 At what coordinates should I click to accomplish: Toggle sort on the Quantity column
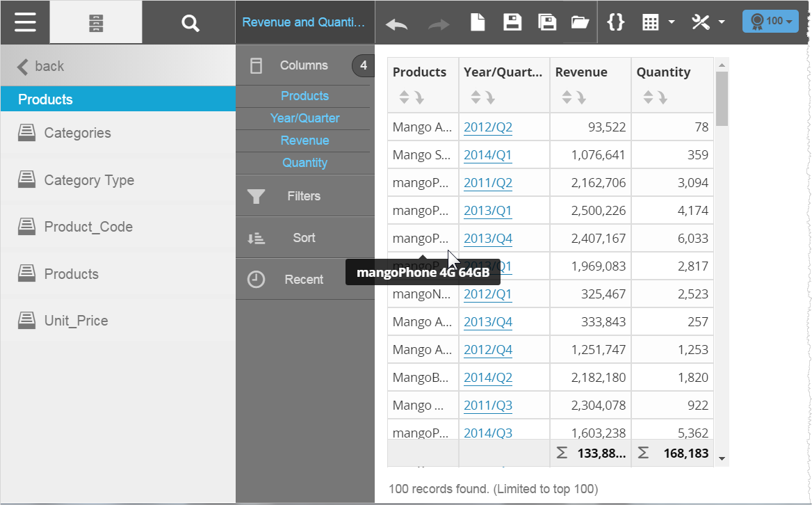click(655, 97)
